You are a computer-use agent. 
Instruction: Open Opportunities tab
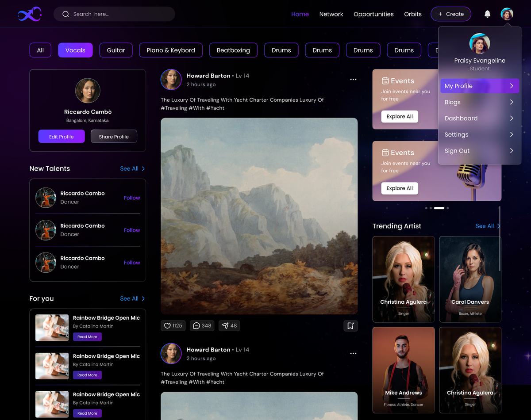pos(373,14)
